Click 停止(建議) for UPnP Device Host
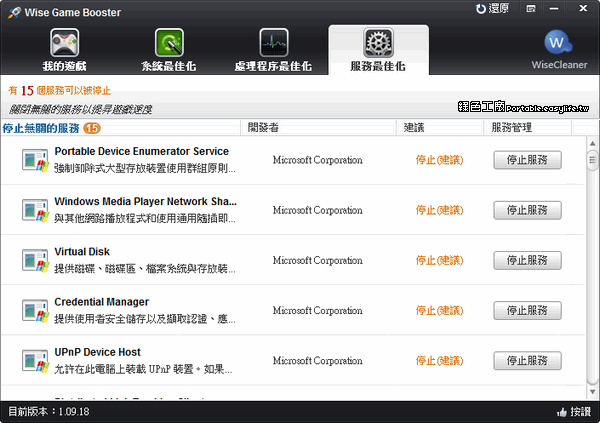The image size is (600, 423). [x=439, y=361]
